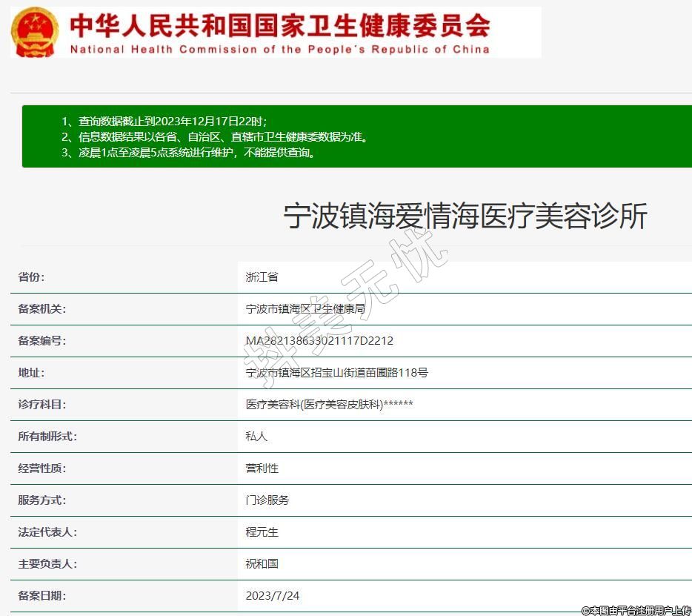Click the main person in charge 祝和国
This screenshot has height=616, width=692.
[x=262, y=564]
